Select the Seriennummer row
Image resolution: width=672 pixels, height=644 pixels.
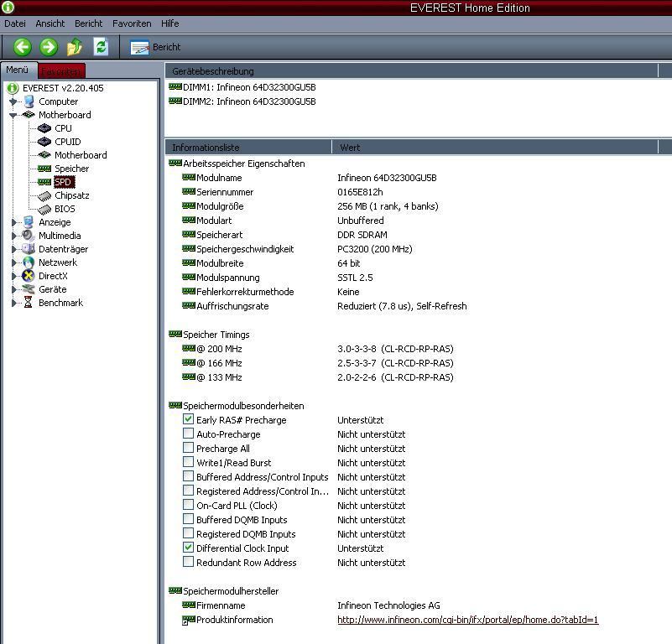click(x=283, y=192)
